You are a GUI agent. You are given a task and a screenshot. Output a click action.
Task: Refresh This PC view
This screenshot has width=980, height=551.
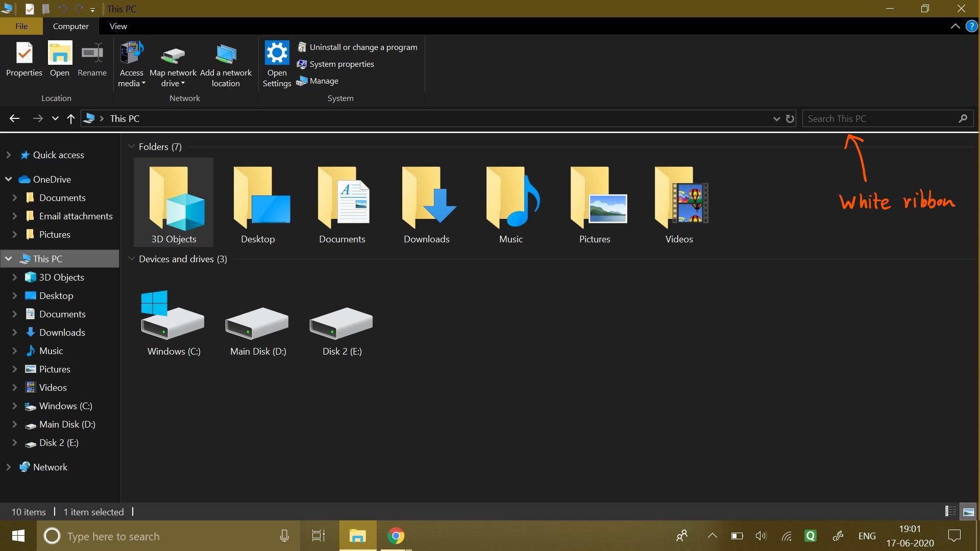click(x=790, y=118)
